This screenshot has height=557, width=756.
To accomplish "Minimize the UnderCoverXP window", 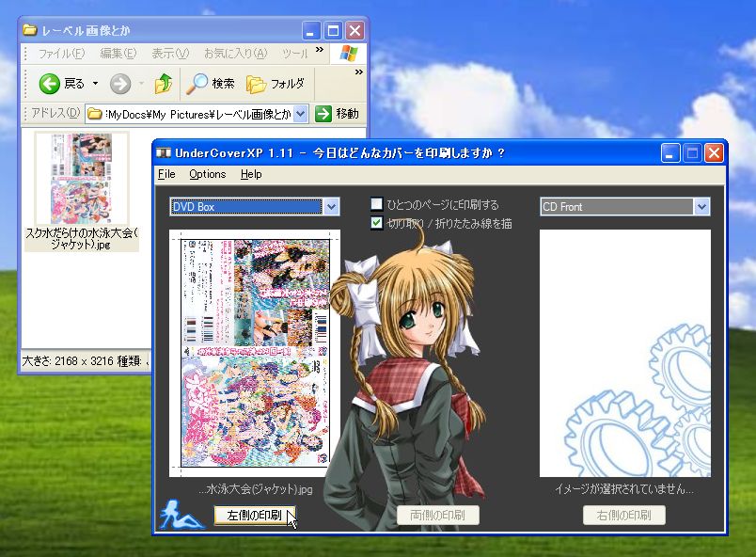I will [670, 153].
